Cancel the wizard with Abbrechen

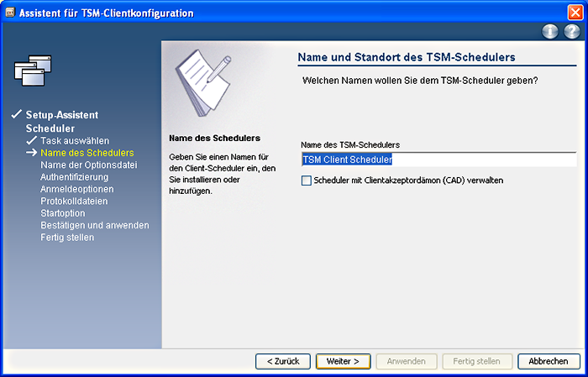(x=549, y=361)
